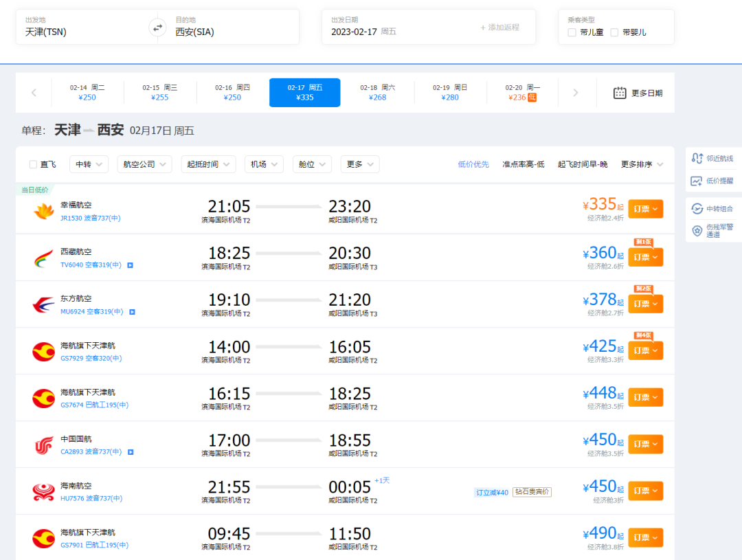Select the 02-15 Wednesday date tab

[x=159, y=92]
